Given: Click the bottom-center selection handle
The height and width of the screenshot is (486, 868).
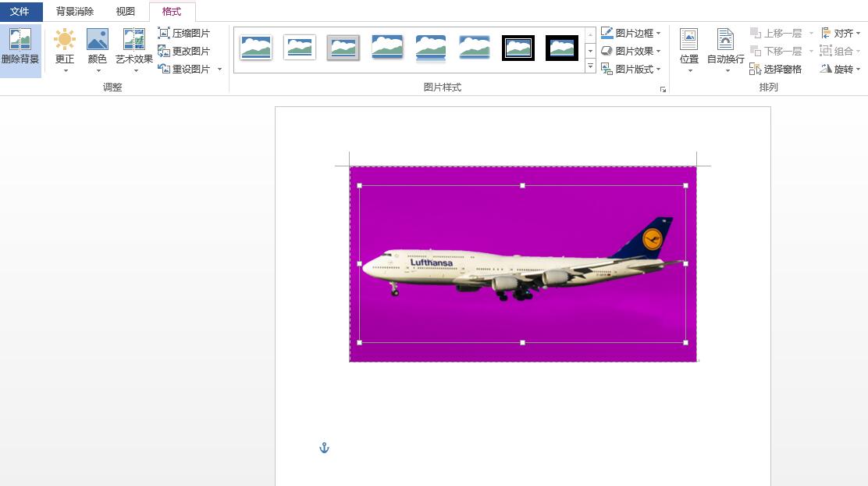Looking at the screenshot, I should point(522,342).
